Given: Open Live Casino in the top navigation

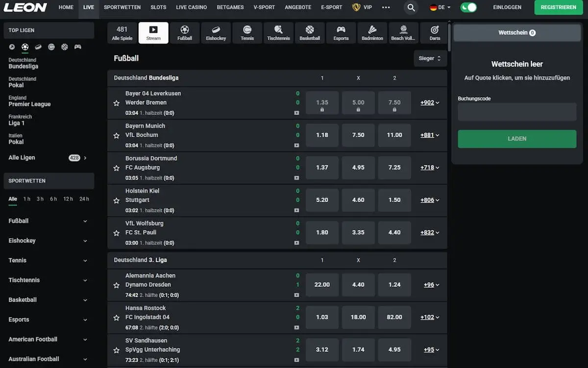Looking at the screenshot, I should tap(192, 7).
